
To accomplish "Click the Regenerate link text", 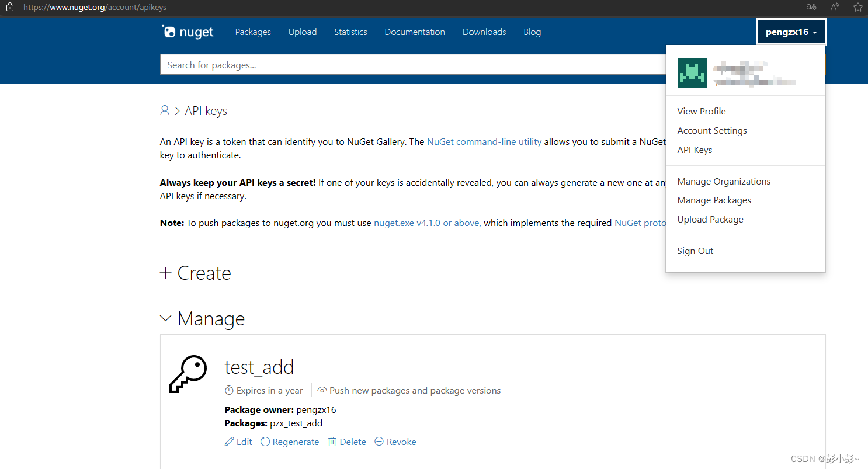I will click(x=296, y=442).
